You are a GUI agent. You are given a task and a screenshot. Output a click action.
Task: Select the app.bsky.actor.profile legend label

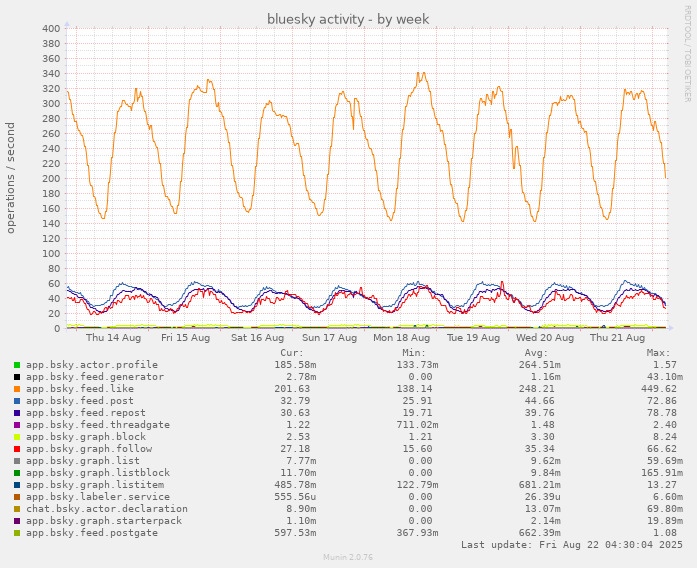[92, 365]
